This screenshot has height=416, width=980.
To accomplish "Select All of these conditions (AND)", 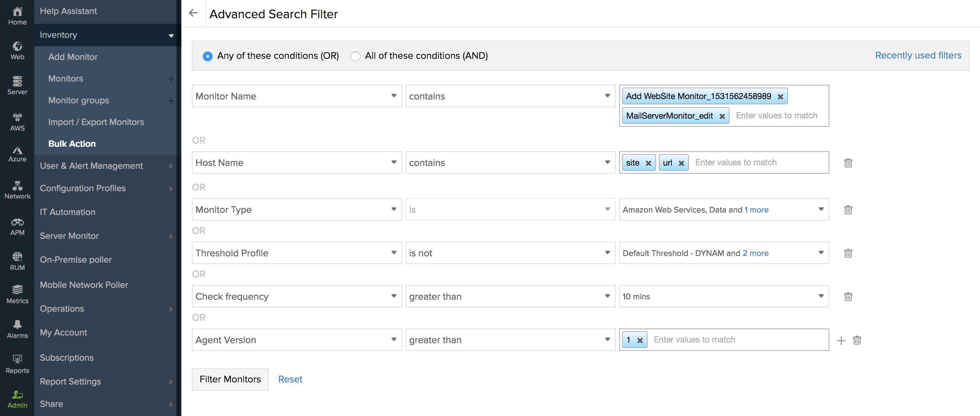I will (x=355, y=56).
